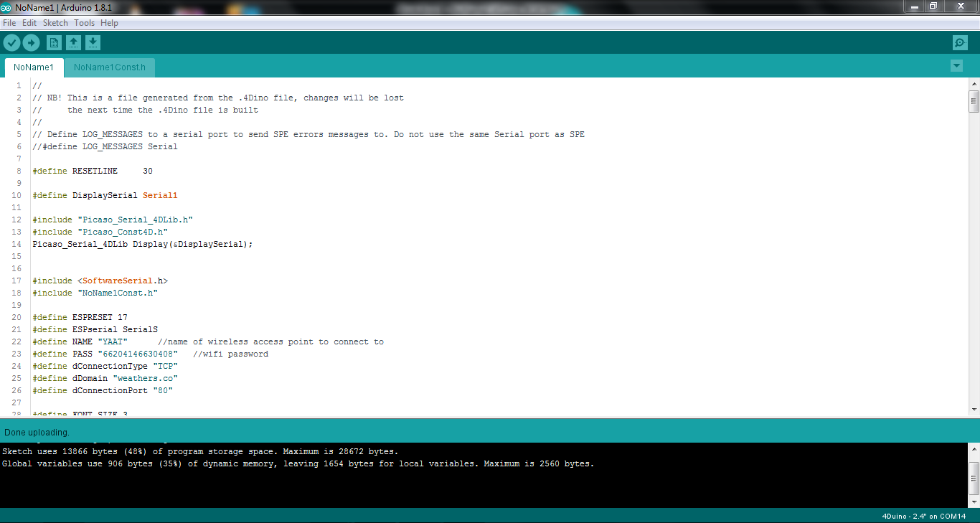
Task: Save the sketch with the Save icon
Action: (x=93, y=43)
